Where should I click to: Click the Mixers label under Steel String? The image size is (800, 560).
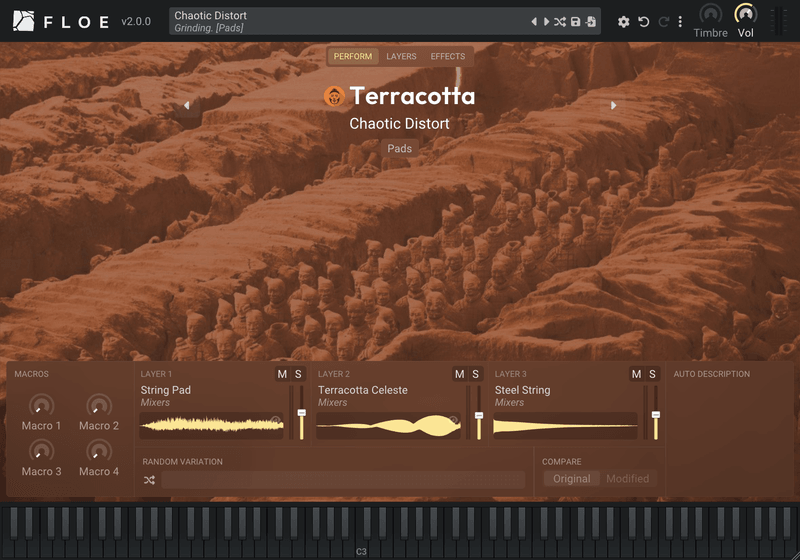point(509,402)
